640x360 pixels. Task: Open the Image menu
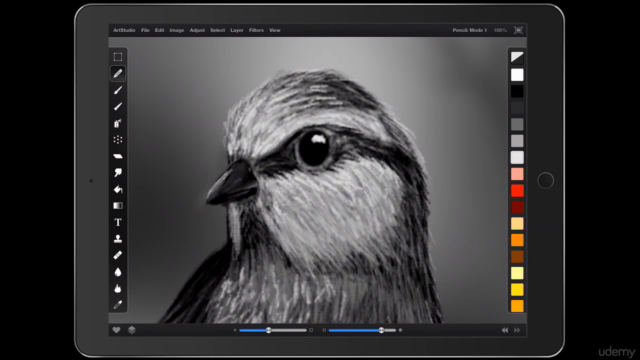[177, 30]
